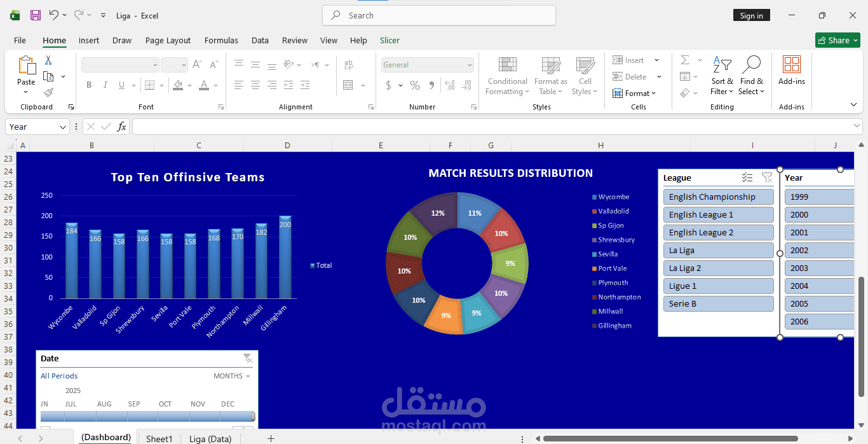Click the Clear eraser icon

coord(685,93)
